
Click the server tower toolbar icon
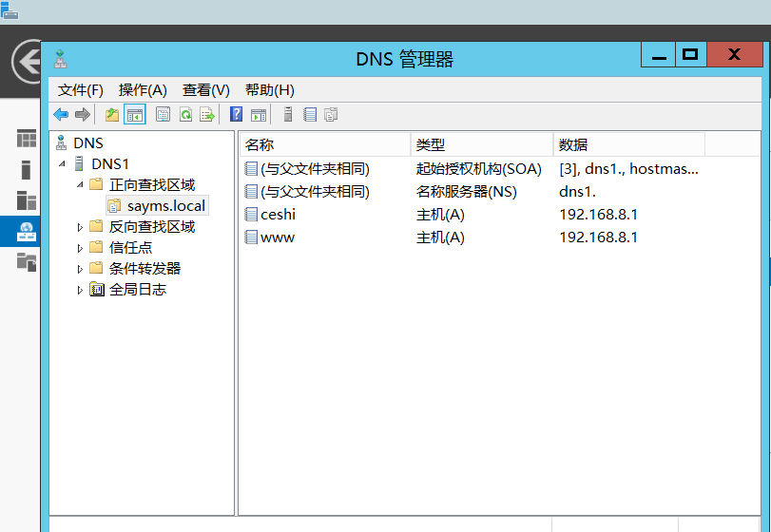[288, 115]
